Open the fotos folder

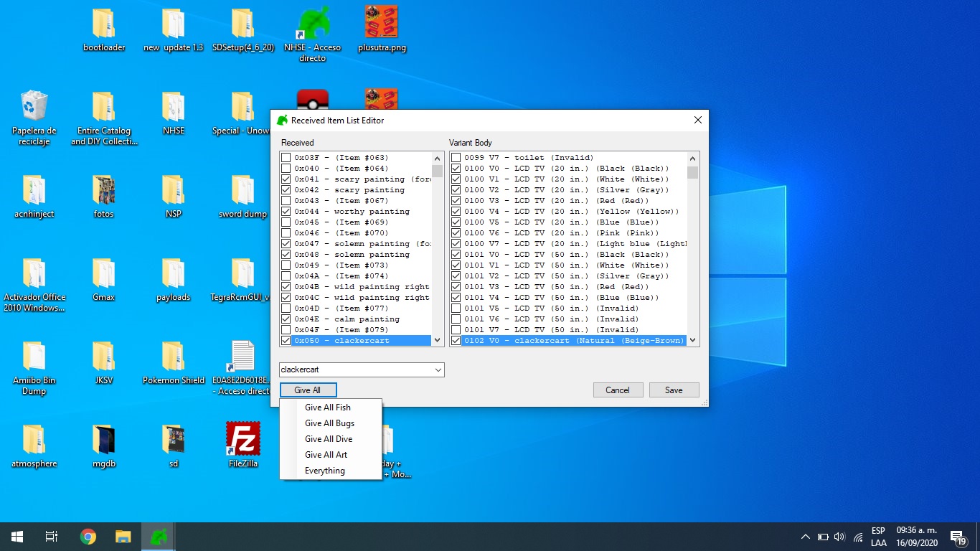click(104, 197)
